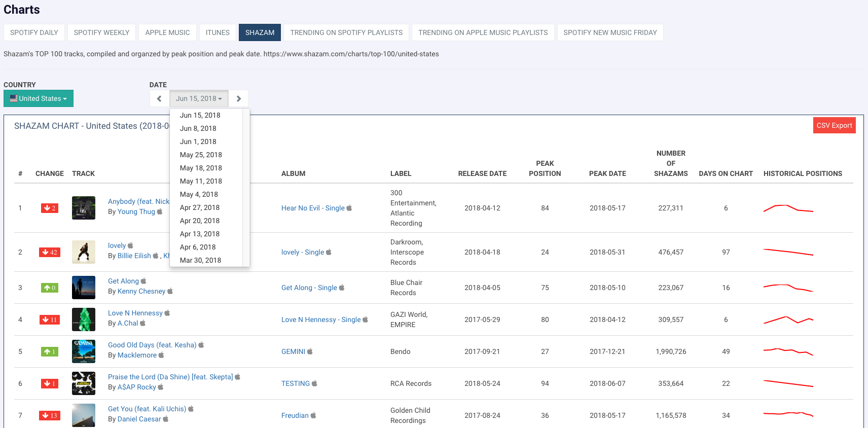
Task: Click the Number of Shazams column header
Action: click(x=671, y=163)
